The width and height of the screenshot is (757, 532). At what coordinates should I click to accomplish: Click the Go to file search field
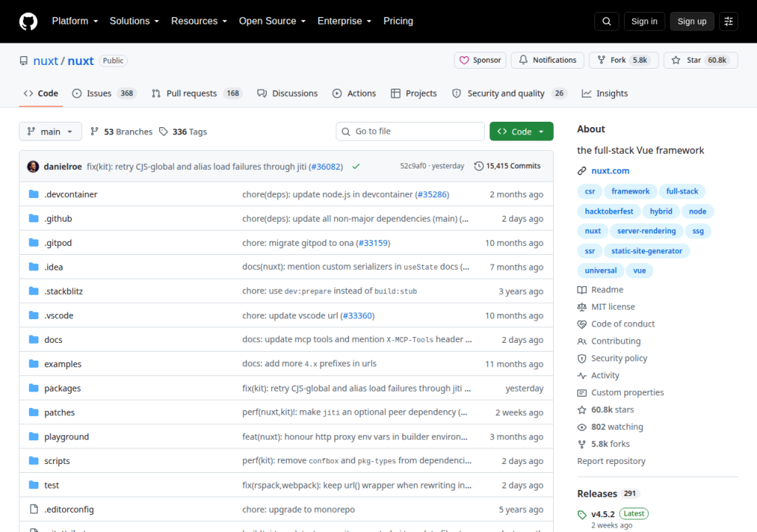pyautogui.click(x=410, y=132)
